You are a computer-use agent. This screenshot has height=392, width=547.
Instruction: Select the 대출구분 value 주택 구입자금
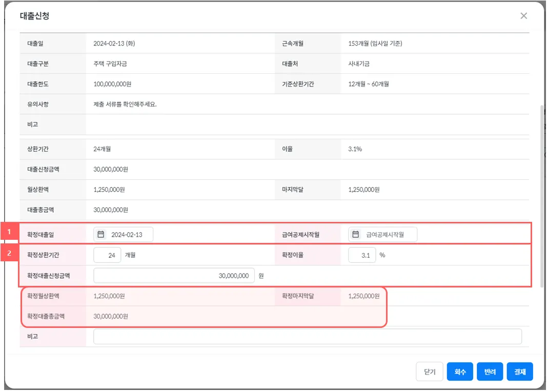click(x=110, y=64)
